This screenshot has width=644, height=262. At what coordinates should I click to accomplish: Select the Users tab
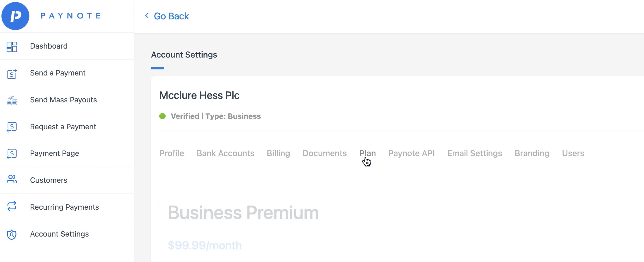(x=573, y=153)
